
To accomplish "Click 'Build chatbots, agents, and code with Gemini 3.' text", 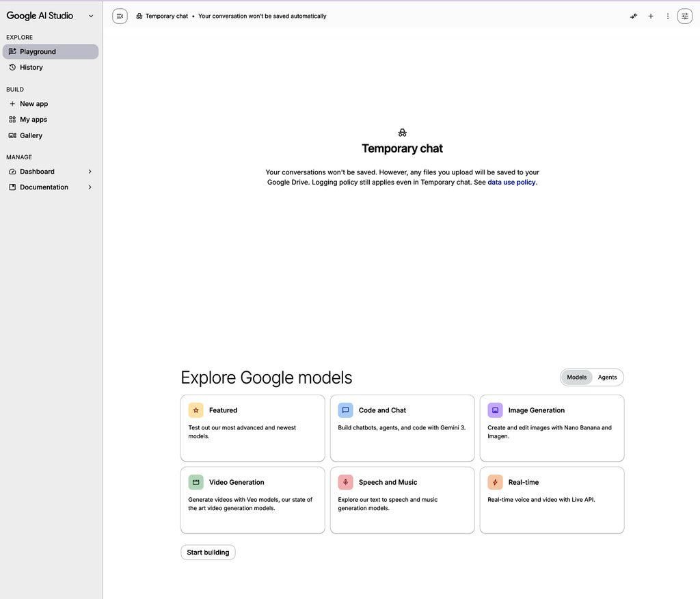I will (x=402, y=427).
